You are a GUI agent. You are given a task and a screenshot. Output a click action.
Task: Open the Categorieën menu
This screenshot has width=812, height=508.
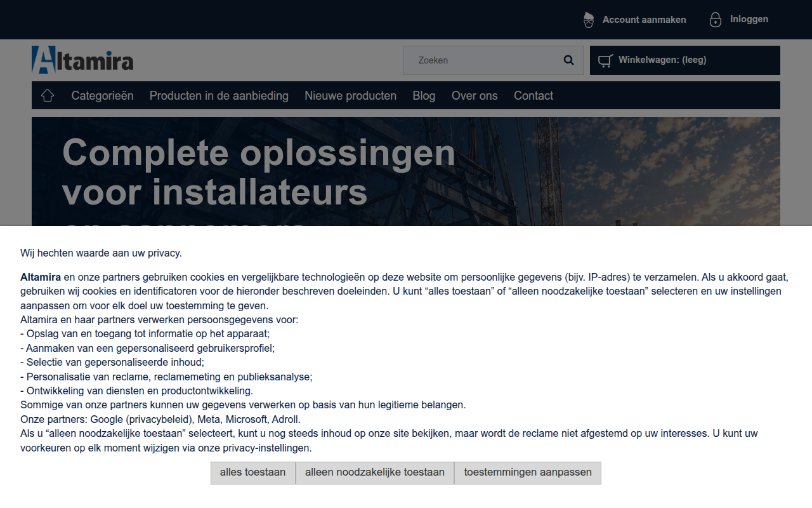[102, 95]
